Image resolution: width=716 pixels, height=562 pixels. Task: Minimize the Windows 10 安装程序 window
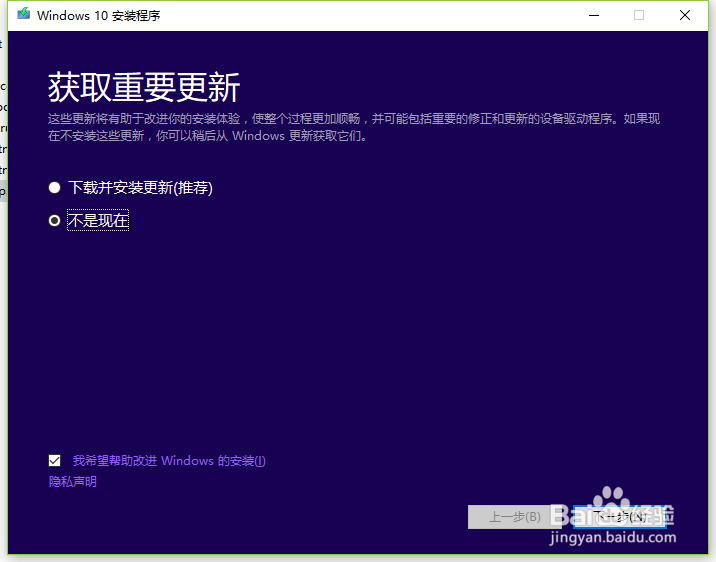[x=594, y=16]
